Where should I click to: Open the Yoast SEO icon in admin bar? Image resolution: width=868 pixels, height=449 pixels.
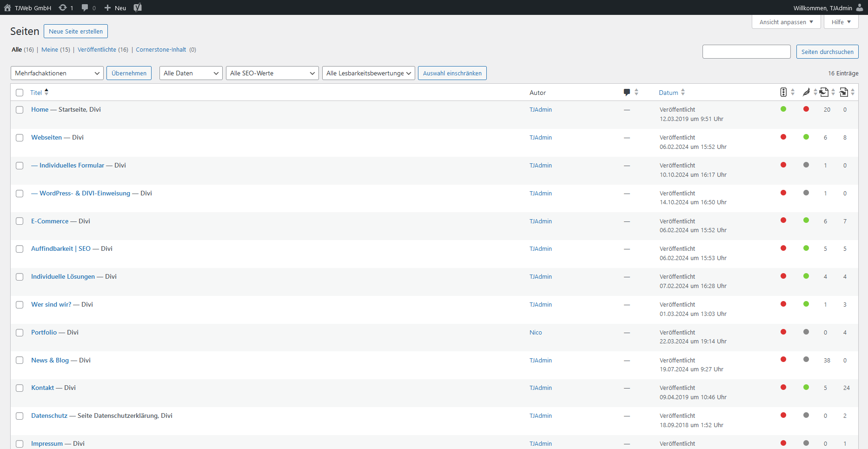pyautogui.click(x=138, y=7)
